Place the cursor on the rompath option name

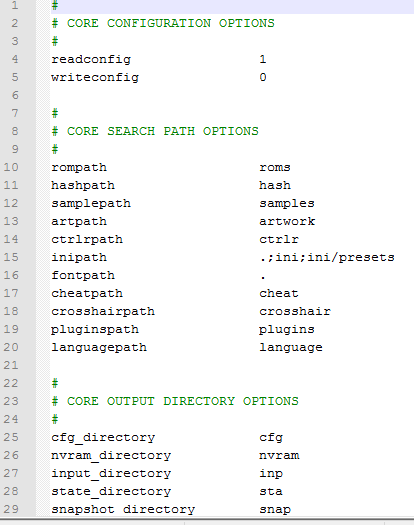coord(79,167)
